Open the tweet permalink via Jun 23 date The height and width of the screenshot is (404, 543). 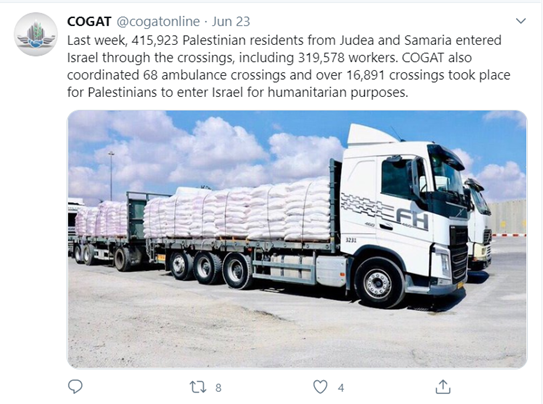tap(231, 21)
